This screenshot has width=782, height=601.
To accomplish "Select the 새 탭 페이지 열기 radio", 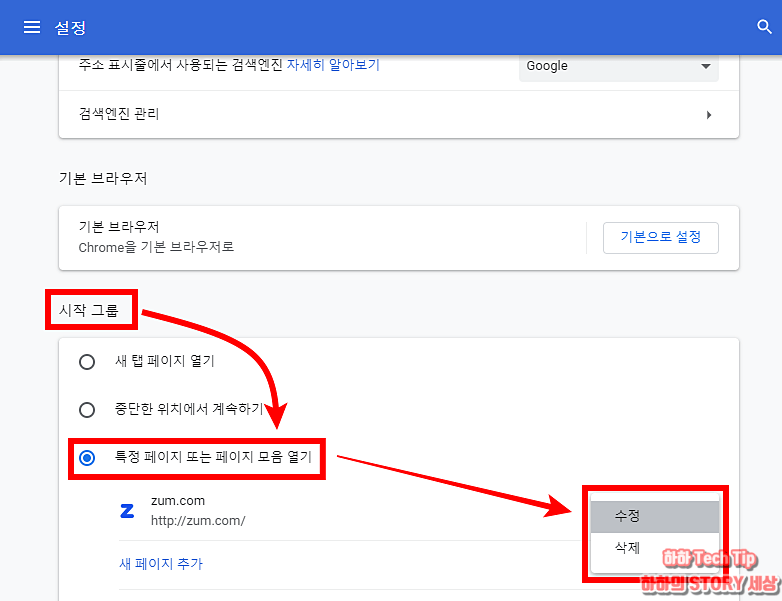I will coord(87,362).
